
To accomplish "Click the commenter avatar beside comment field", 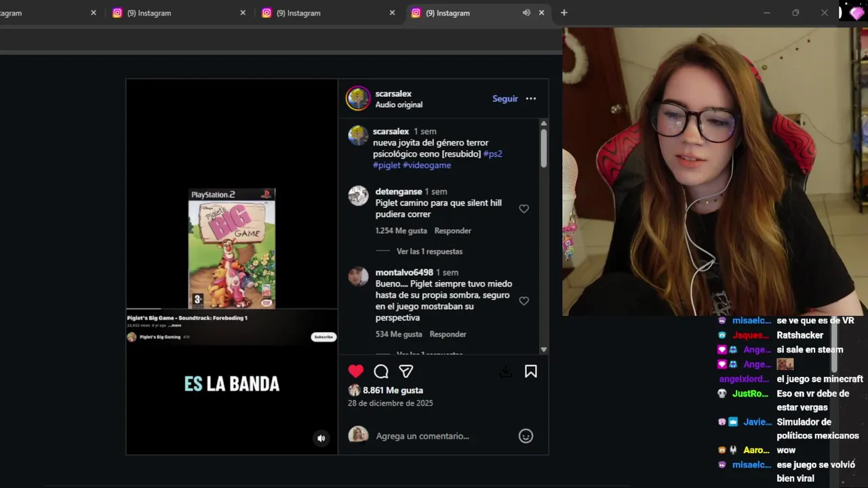I will tap(358, 436).
